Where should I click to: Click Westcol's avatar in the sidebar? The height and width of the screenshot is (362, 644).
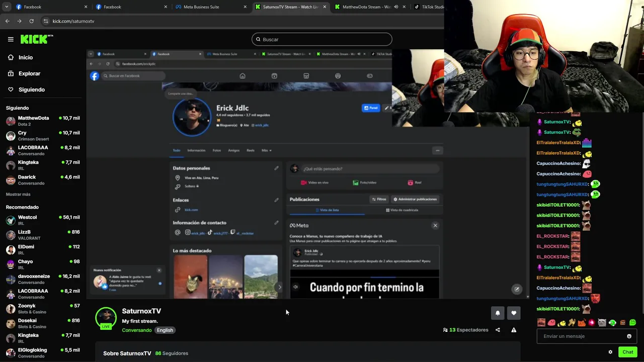click(x=11, y=220)
